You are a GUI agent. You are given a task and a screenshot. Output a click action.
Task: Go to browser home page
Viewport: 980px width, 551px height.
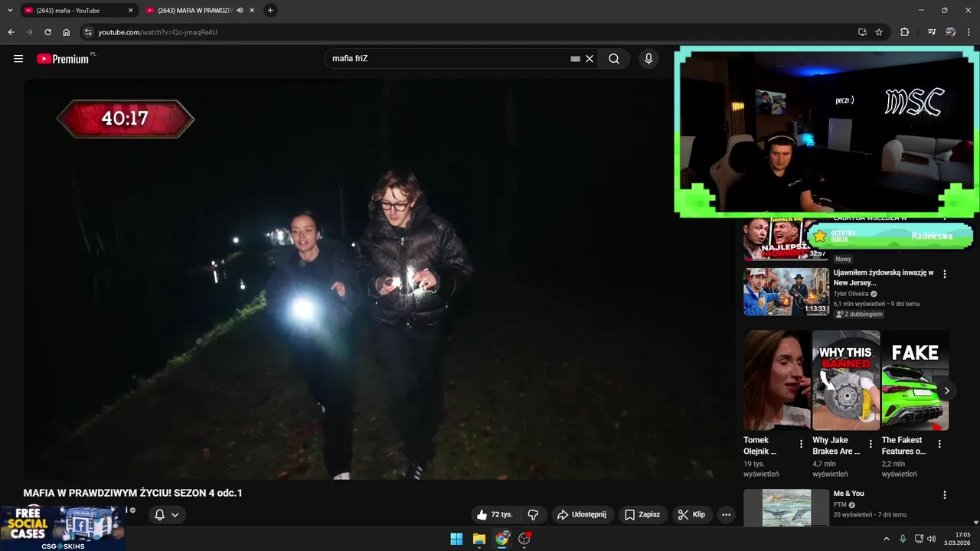66,32
